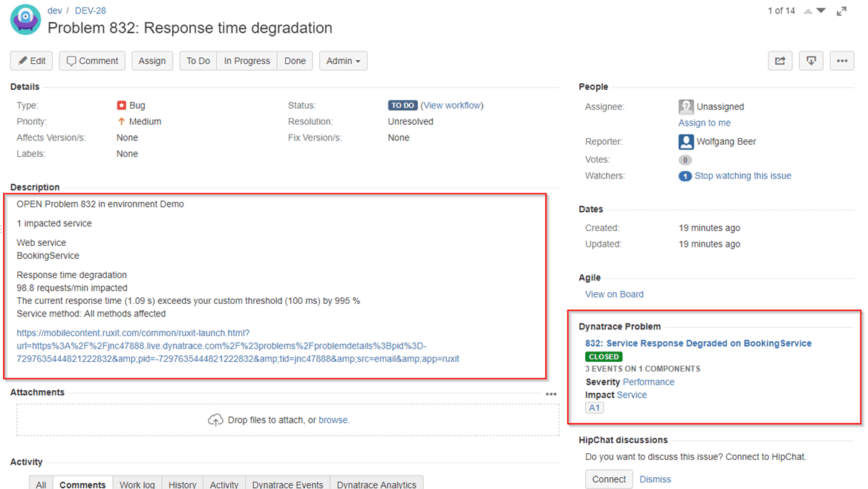Open the Admin dropdown menu

coord(343,61)
